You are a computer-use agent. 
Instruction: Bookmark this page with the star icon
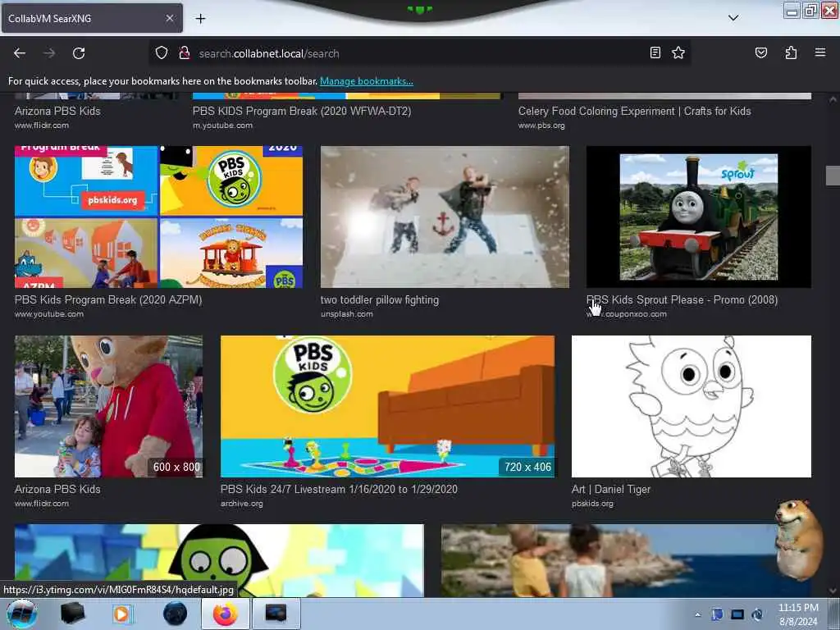click(678, 52)
